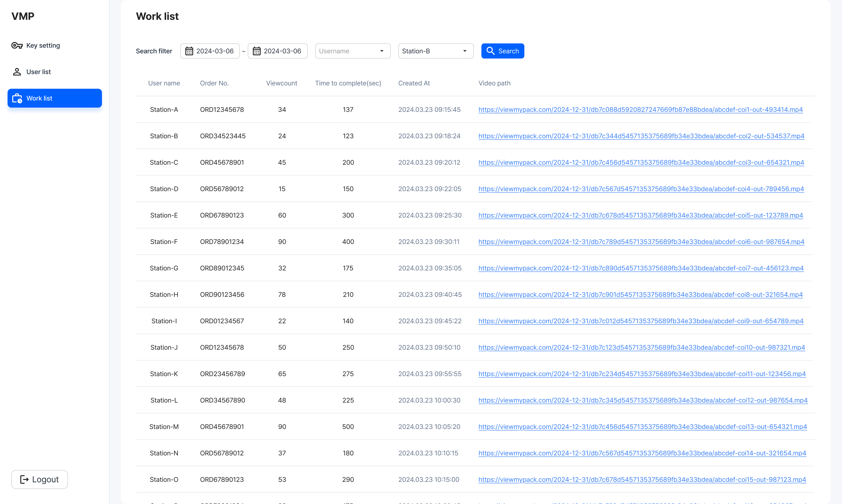Go to the User list page
842x504 pixels.
coord(38,72)
